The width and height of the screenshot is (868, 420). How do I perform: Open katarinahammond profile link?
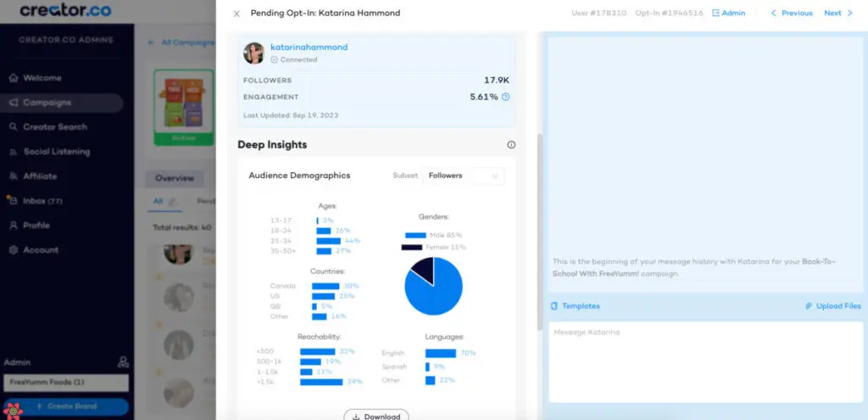[309, 48]
